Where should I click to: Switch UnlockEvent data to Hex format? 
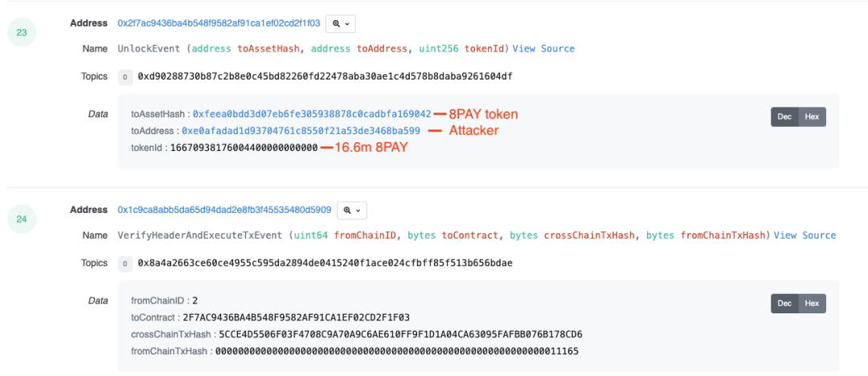(x=813, y=116)
